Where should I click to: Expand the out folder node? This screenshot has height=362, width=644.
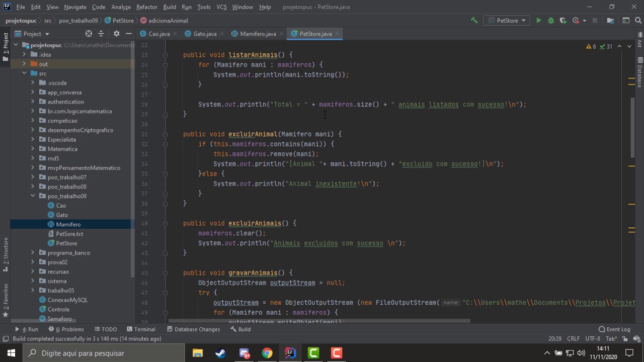tap(24, 64)
